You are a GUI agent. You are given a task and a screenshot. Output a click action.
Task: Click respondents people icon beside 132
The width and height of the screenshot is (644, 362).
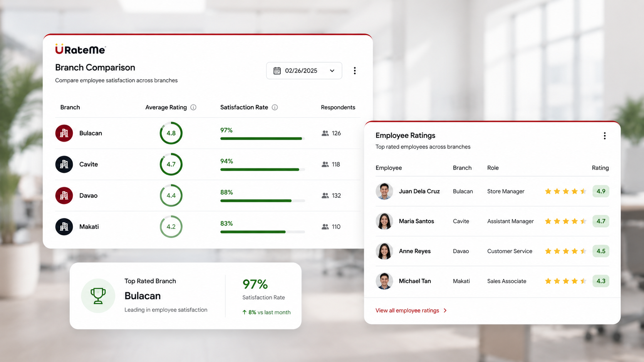[x=325, y=195]
